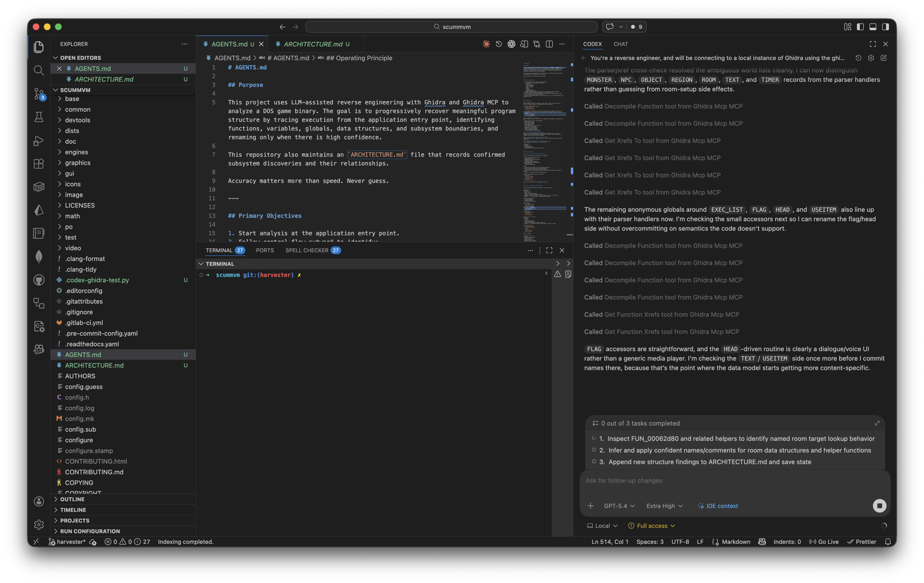This screenshot has height=583, width=924.
Task: Click Go Live in status bar
Action: pyautogui.click(x=824, y=542)
